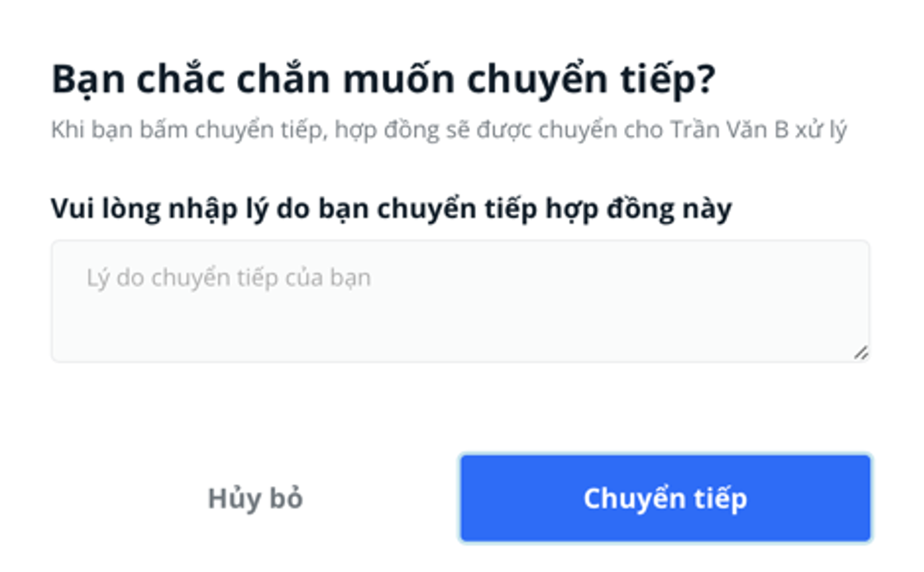Confirm forwarding the contract to Trần Văn B
Screen dimensions: 924x572
coord(665,498)
